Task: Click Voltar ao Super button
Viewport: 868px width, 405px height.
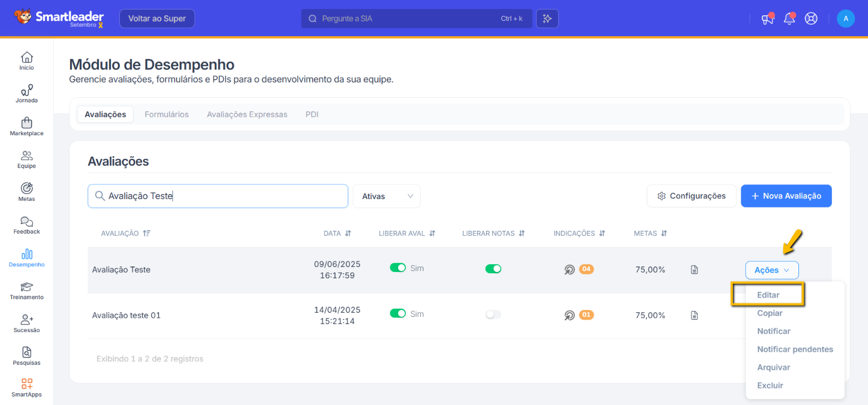Action: point(157,19)
